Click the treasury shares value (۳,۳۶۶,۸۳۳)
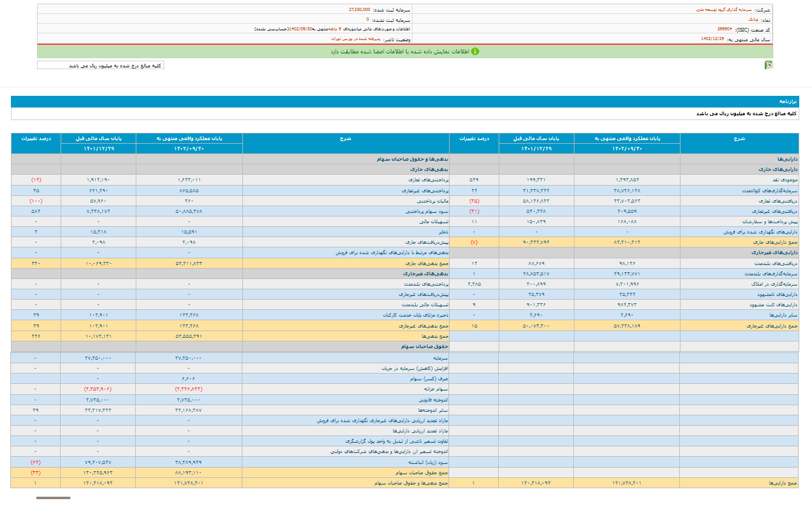This screenshot has width=812, height=524. pyautogui.click(x=189, y=389)
